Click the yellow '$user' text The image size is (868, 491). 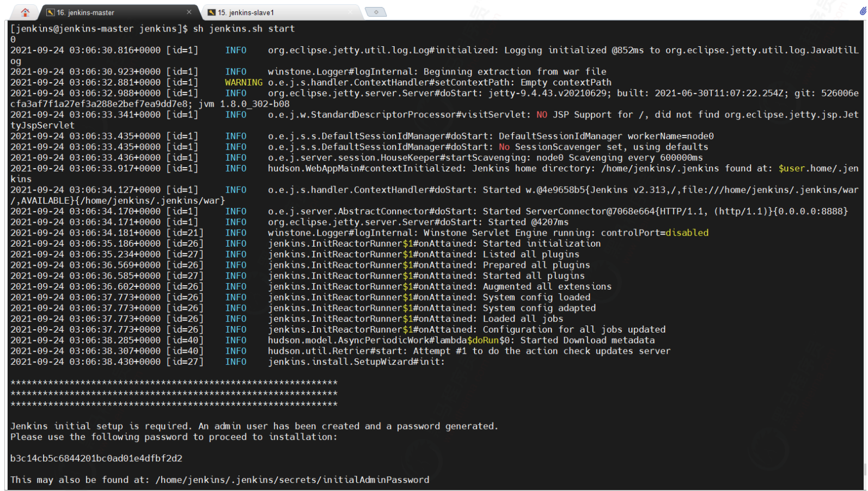tap(792, 168)
